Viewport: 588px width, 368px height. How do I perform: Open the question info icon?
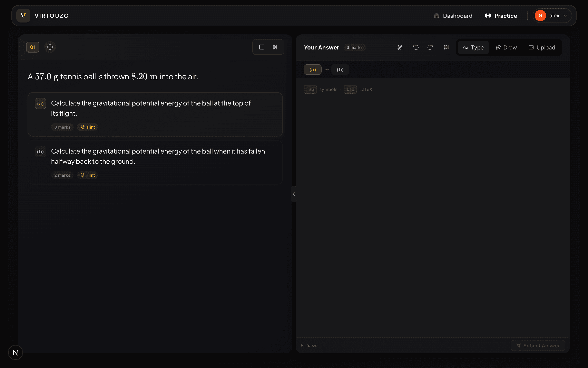(50, 47)
